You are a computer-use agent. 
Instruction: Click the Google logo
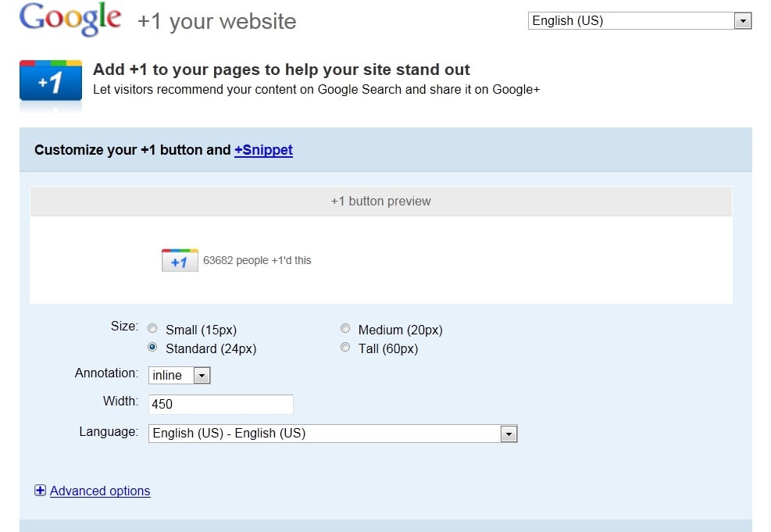point(69,20)
